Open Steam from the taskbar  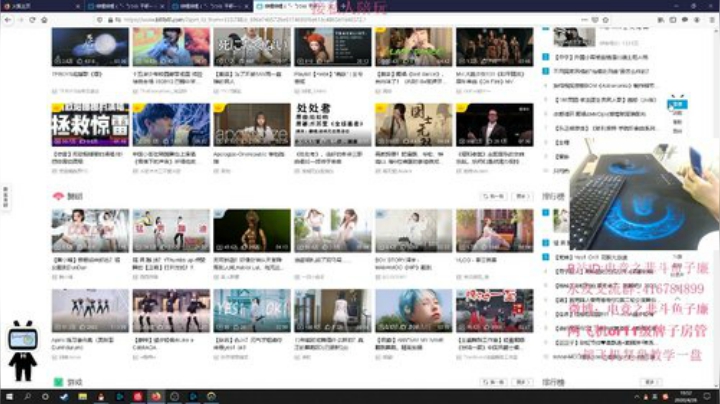(64, 396)
